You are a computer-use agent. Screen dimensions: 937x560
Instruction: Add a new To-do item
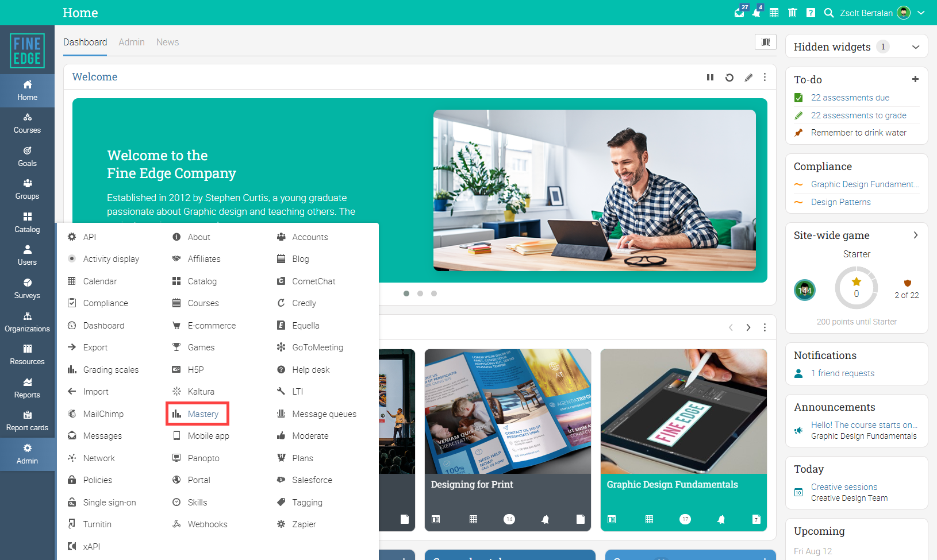pyautogui.click(x=915, y=79)
